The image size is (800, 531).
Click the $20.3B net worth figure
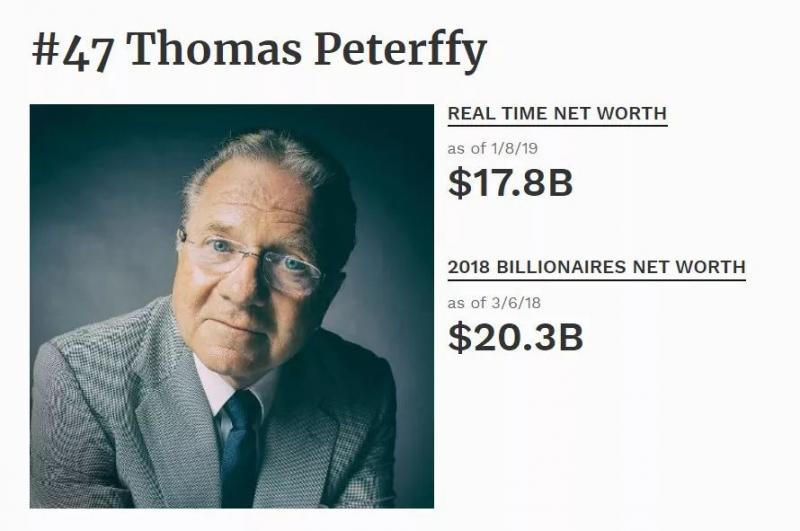515,336
